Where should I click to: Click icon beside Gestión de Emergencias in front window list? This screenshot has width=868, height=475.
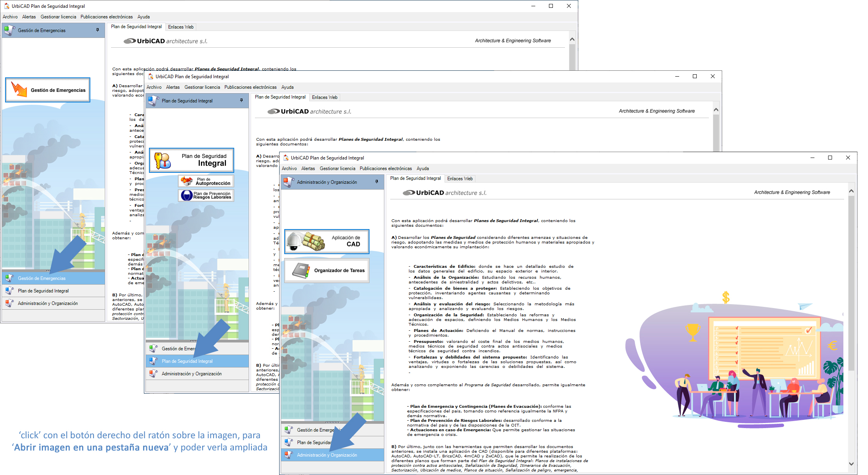289,430
